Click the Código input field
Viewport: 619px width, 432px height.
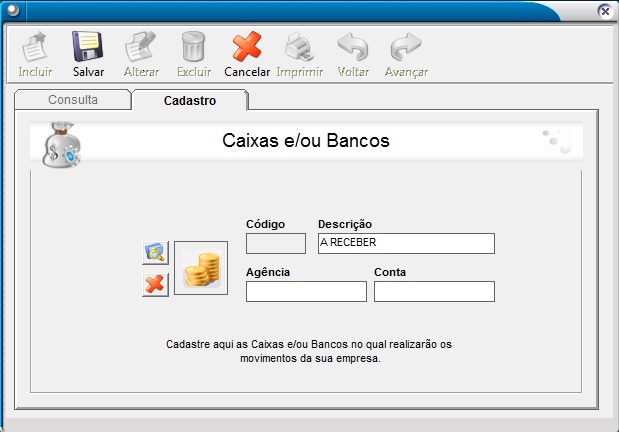tap(276, 243)
